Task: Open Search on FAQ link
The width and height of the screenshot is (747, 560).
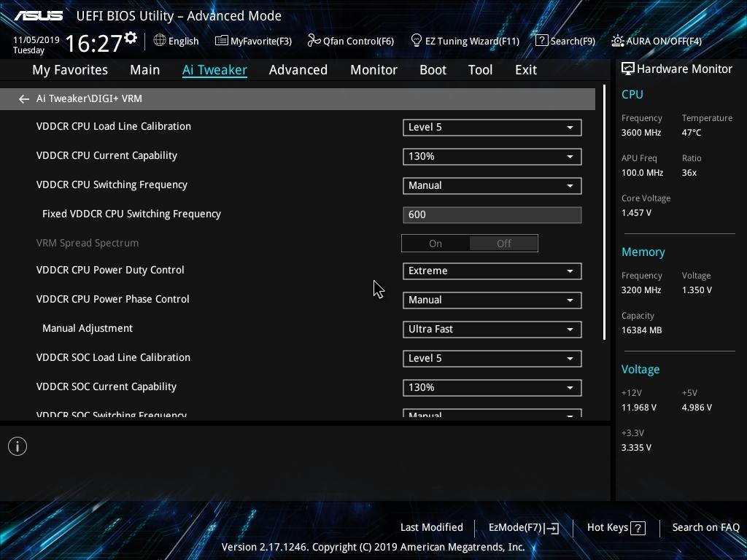Action: point(705,527)
